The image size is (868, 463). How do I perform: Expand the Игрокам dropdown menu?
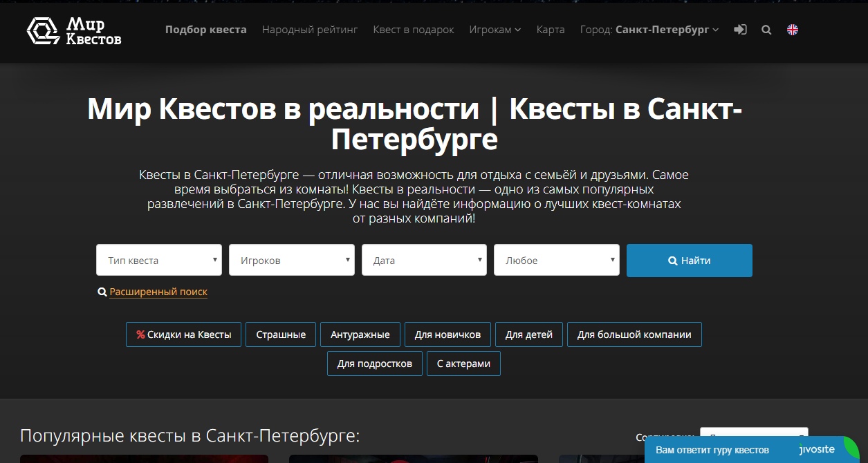495,30
